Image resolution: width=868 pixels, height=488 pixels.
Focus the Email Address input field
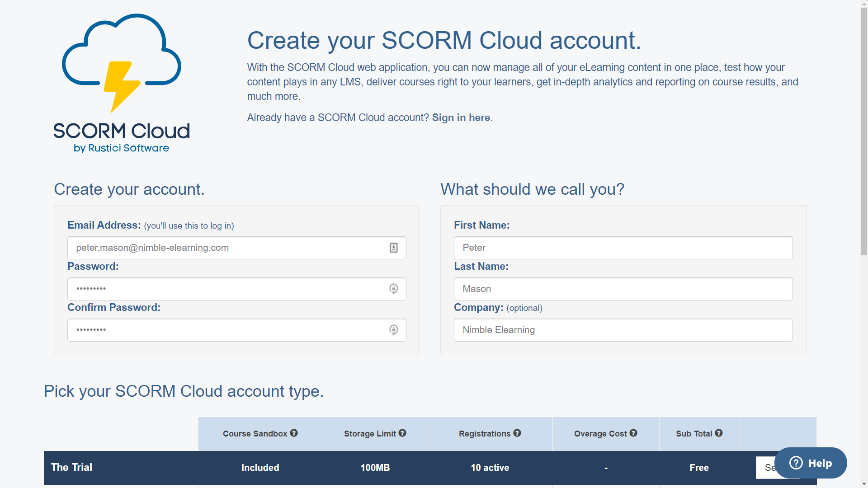(237, 248)
